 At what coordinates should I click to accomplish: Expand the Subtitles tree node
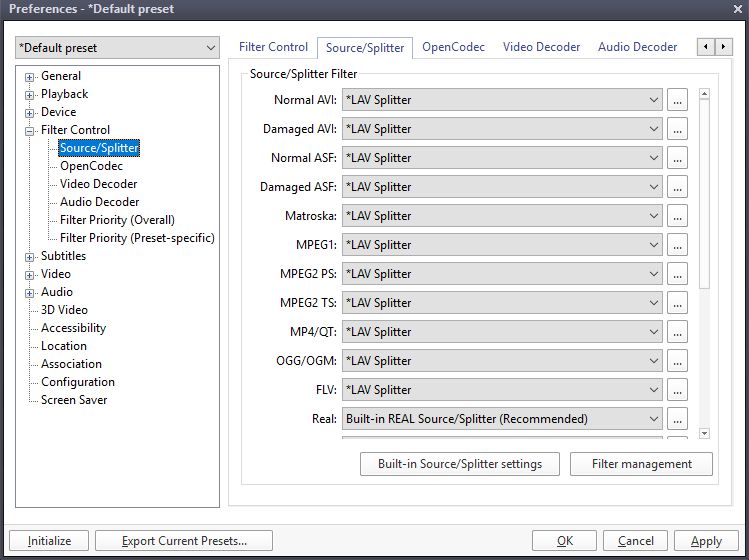click(x=30, y=257)
